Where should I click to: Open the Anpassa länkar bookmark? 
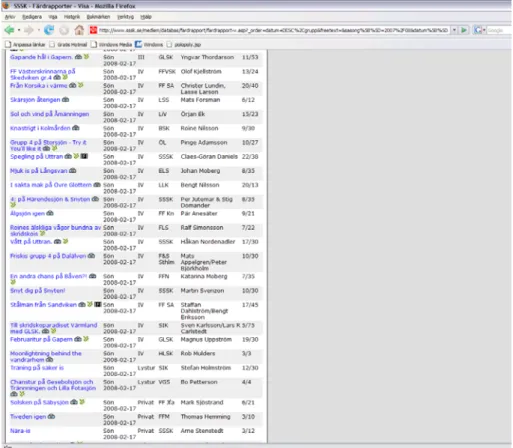[25, 44]
